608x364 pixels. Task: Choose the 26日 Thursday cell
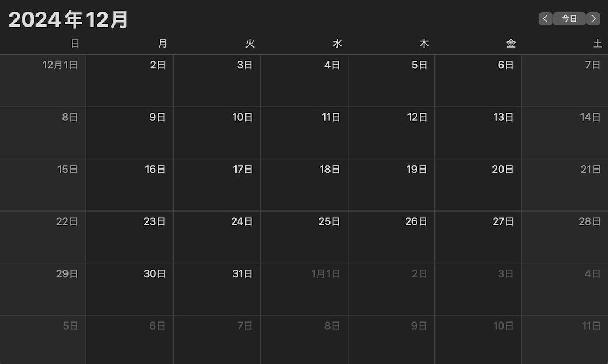[391, 238]
